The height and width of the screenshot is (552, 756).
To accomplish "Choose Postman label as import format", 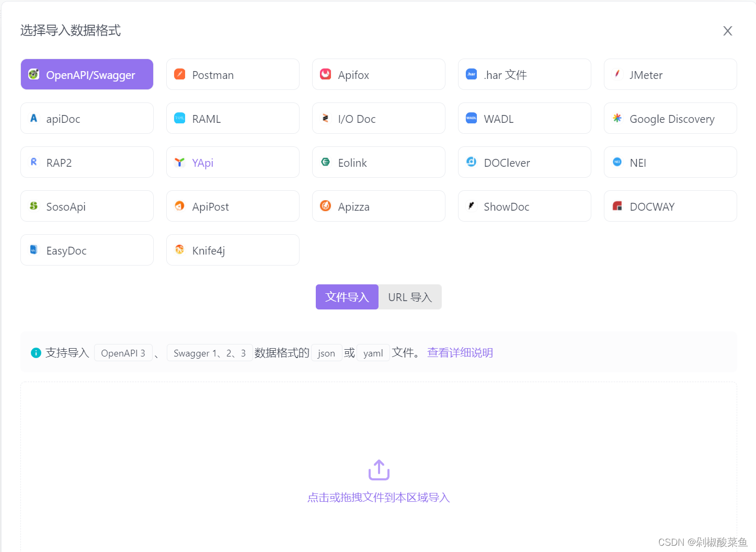I will click(213, 75).
